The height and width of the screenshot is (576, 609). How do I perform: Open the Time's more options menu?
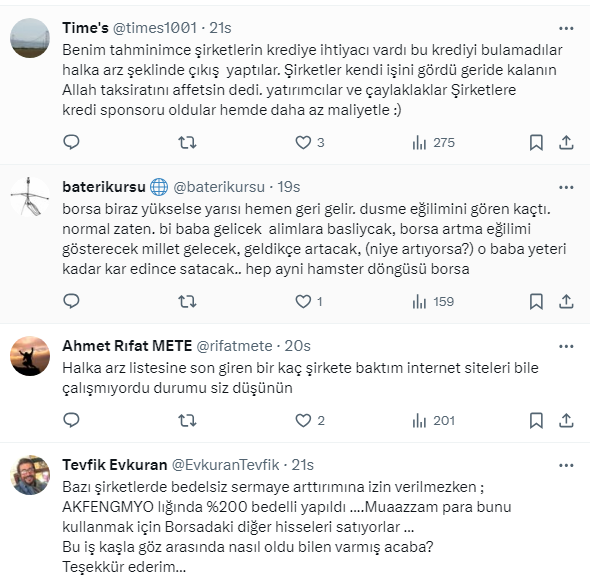568,27
